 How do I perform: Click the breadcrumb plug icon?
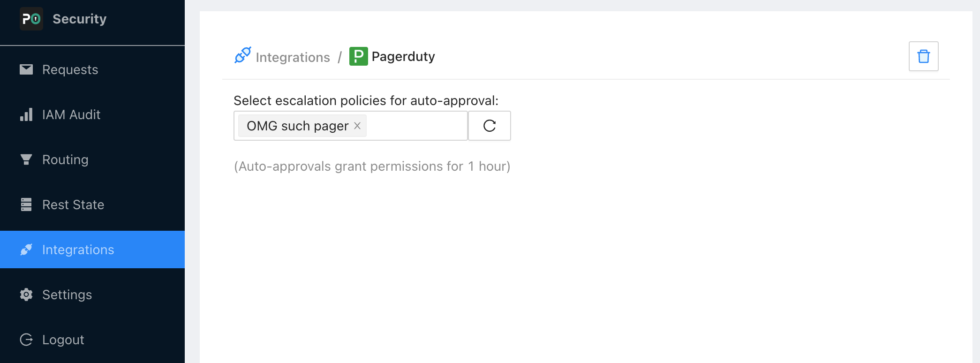242,55
